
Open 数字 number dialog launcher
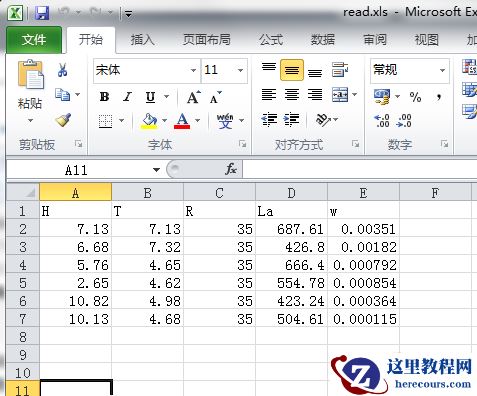pyautogui.click(x=444, y=144)
